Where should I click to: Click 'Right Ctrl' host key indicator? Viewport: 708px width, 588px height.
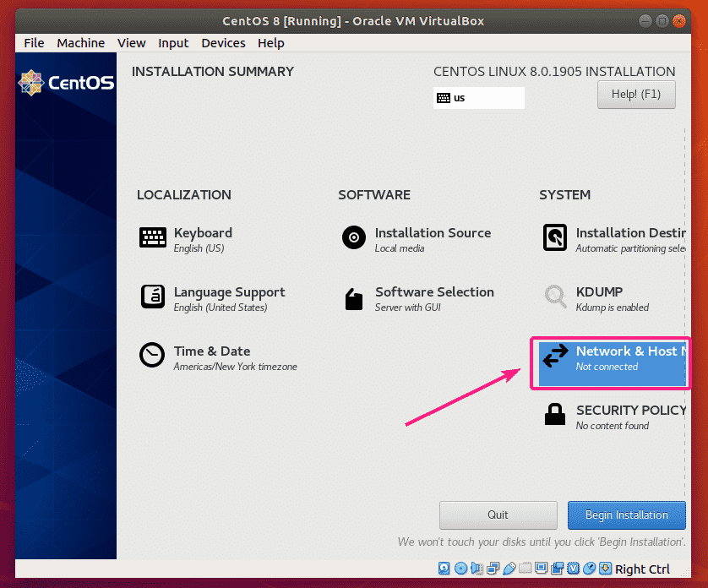[x=642, y=569]
